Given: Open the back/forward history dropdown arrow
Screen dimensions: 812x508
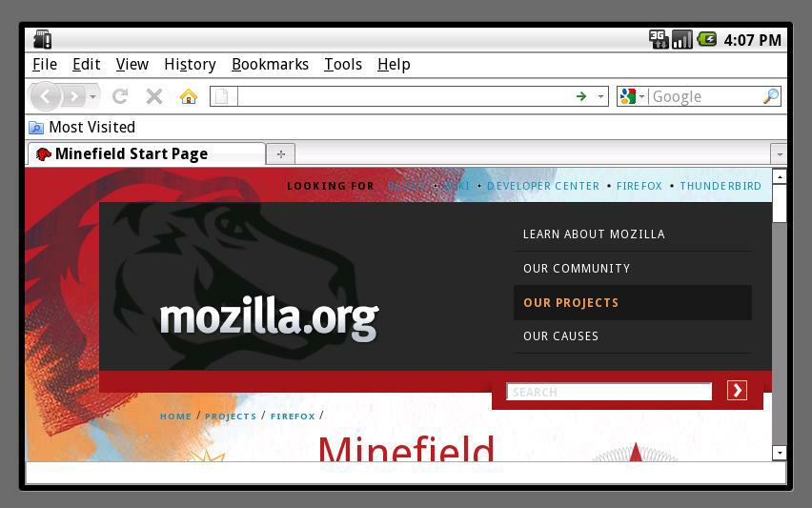Looking at the screenshot, I should (92, 96).
